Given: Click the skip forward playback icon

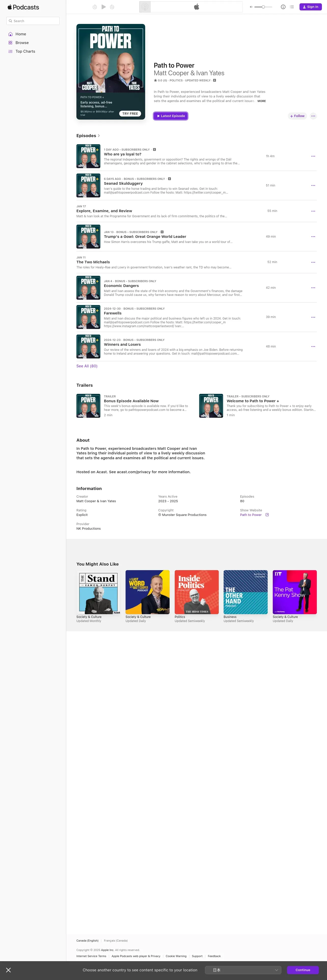Looking at the screenshot, I should pos(112,7).
